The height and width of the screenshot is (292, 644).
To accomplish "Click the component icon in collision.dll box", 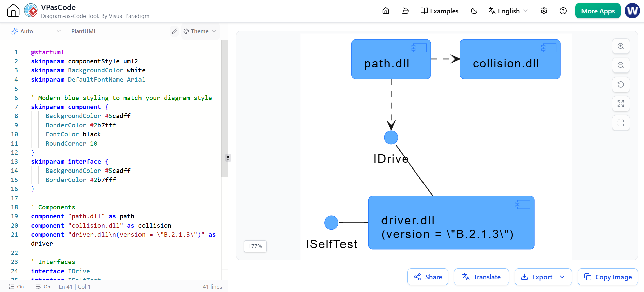I will click(549, 48).
